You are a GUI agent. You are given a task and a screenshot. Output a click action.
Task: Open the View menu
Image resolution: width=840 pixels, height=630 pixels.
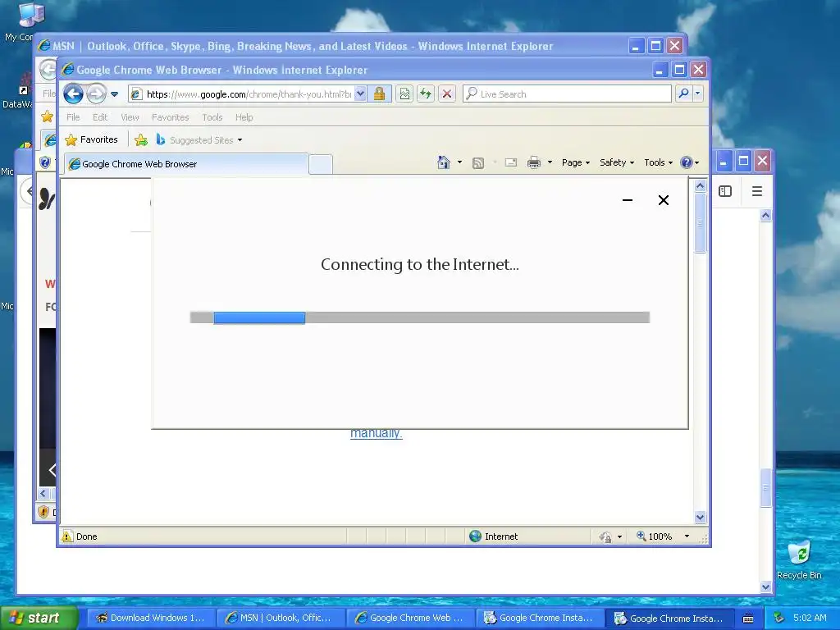tap(130, 117)
